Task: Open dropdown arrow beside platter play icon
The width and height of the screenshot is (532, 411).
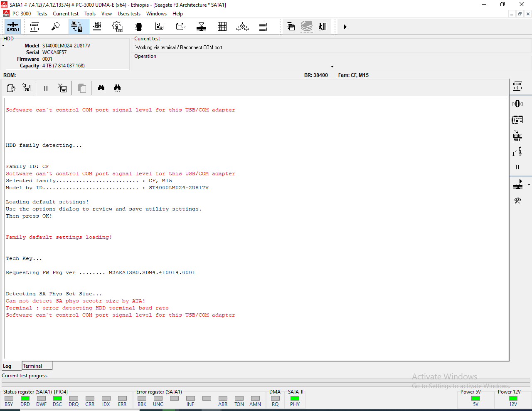Action: (x=529, y=184)
